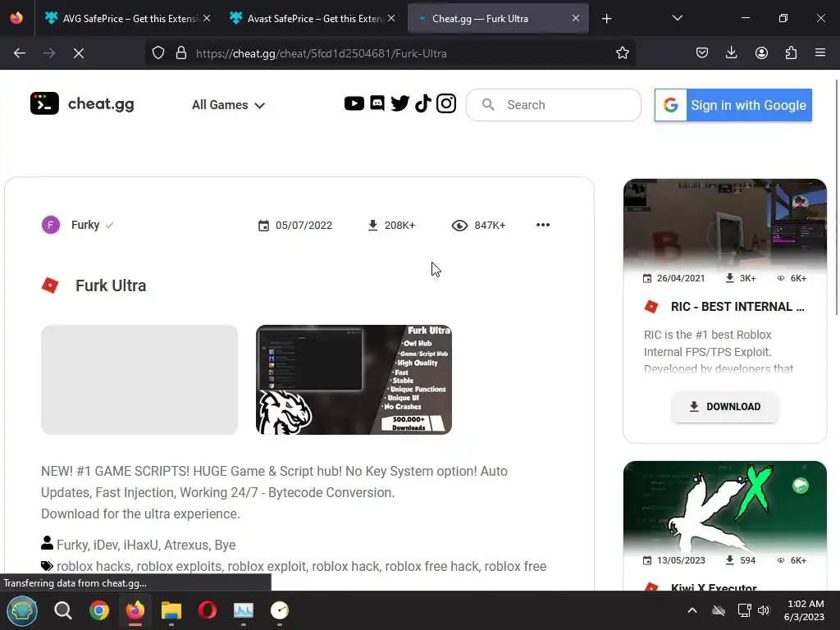Click the download count icon 208K+

pos(373,226)
